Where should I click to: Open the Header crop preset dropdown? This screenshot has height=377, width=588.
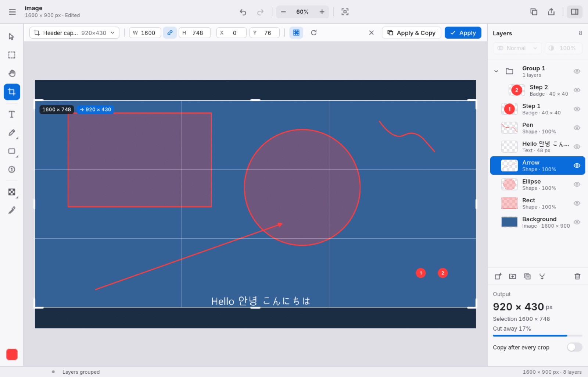coord(74,33)
